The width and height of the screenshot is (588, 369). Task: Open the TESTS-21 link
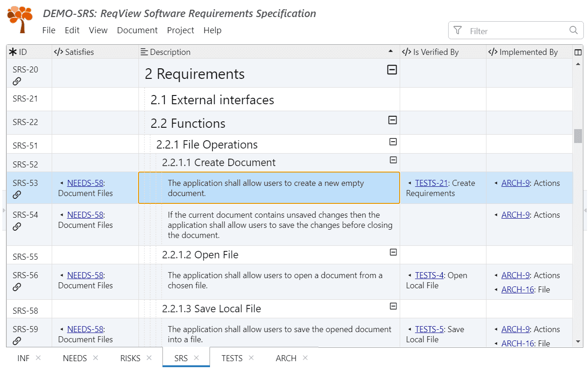431,183
